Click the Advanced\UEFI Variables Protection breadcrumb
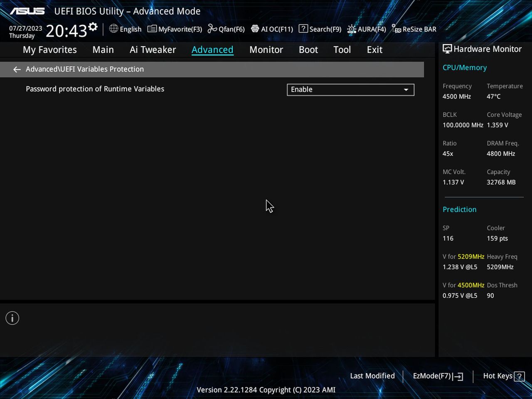This screenshot has width=532, height=399. (x=85, y=69)
